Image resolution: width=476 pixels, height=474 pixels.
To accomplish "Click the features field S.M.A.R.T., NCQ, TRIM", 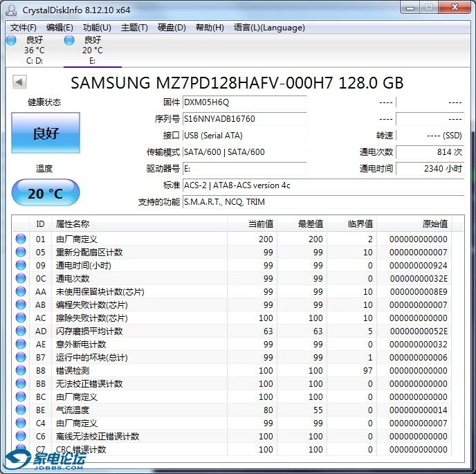I will (324, 202).
